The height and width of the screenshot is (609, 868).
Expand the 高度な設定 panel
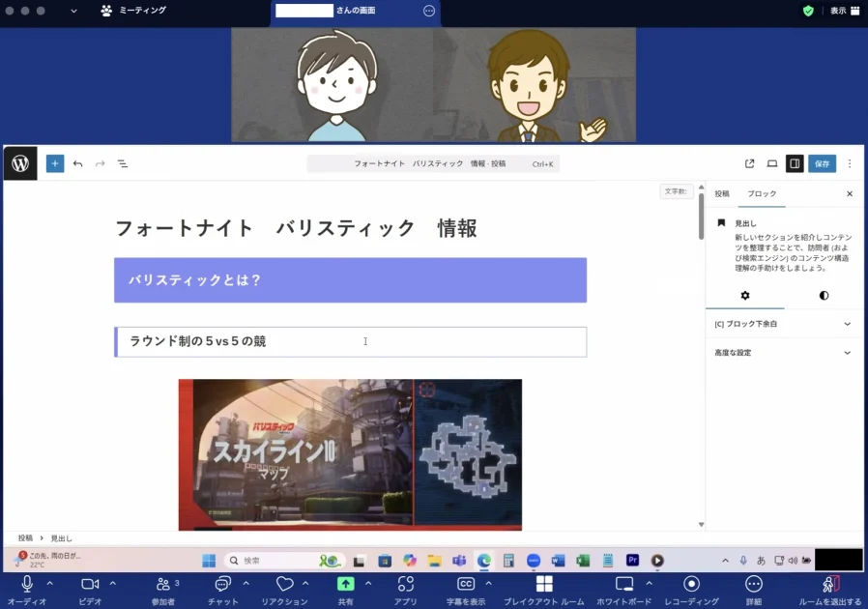(785, 353)
